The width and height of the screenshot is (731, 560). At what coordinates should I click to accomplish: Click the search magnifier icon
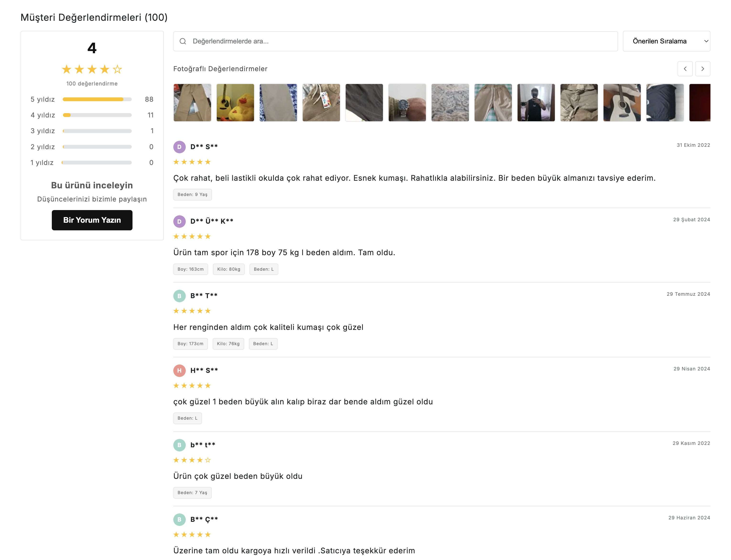(x=183, y=41)
